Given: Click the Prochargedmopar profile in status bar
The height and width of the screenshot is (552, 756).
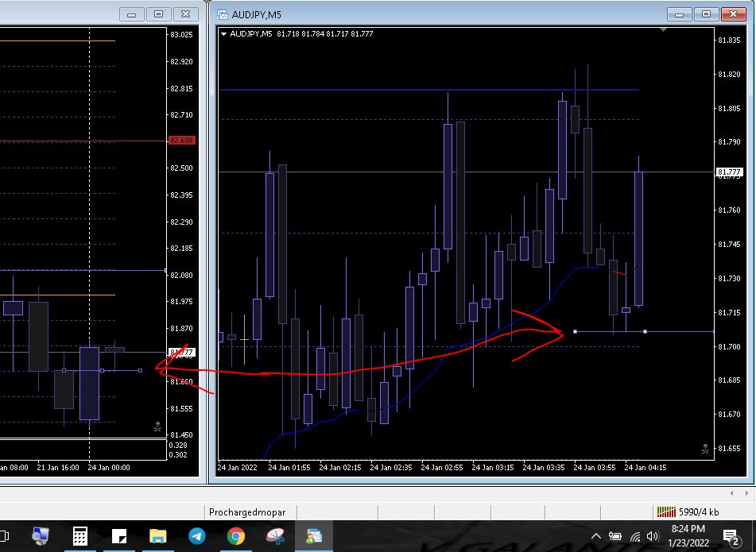Looking at the screenshot, I should [x=246, y=512].
